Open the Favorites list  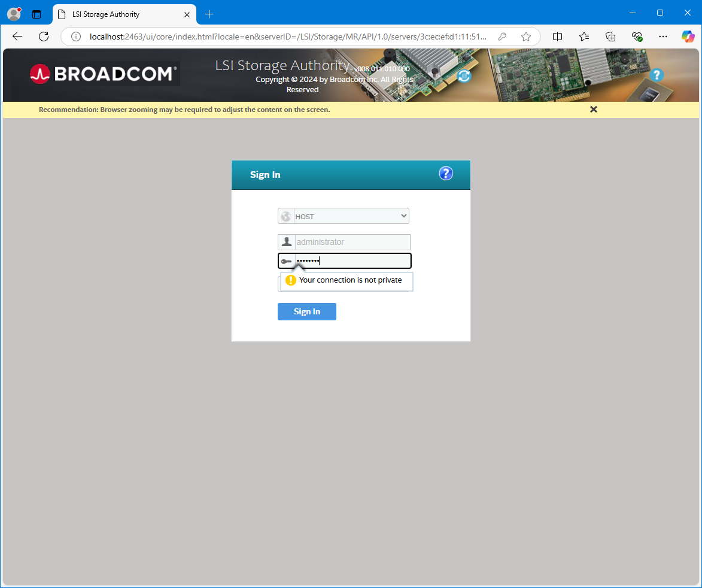[584, 37]
